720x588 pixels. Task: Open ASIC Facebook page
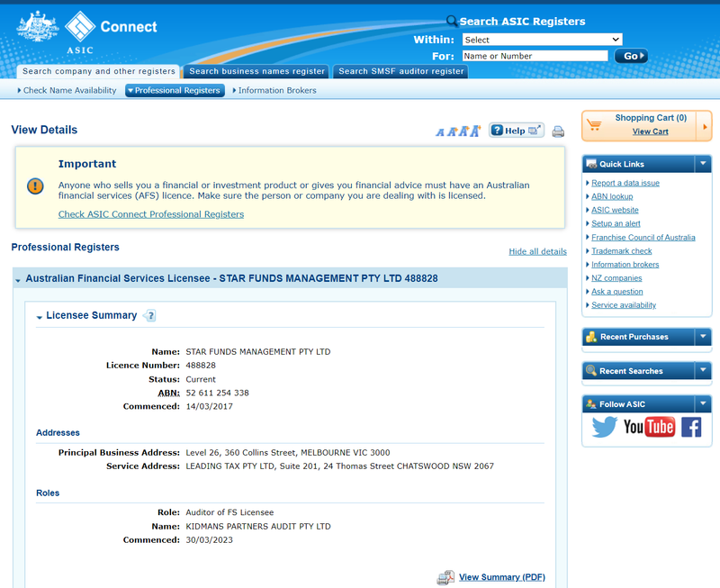[691, 427]
